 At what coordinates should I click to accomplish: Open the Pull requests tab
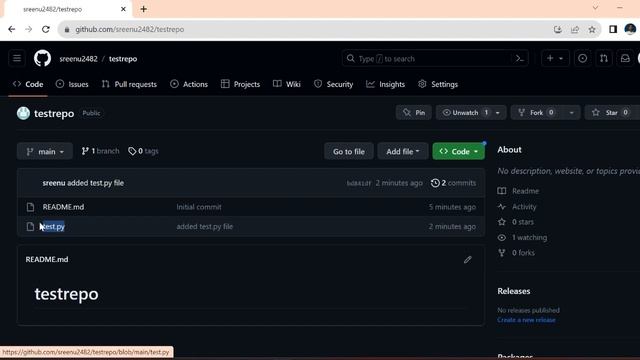(x=129, y=84)
